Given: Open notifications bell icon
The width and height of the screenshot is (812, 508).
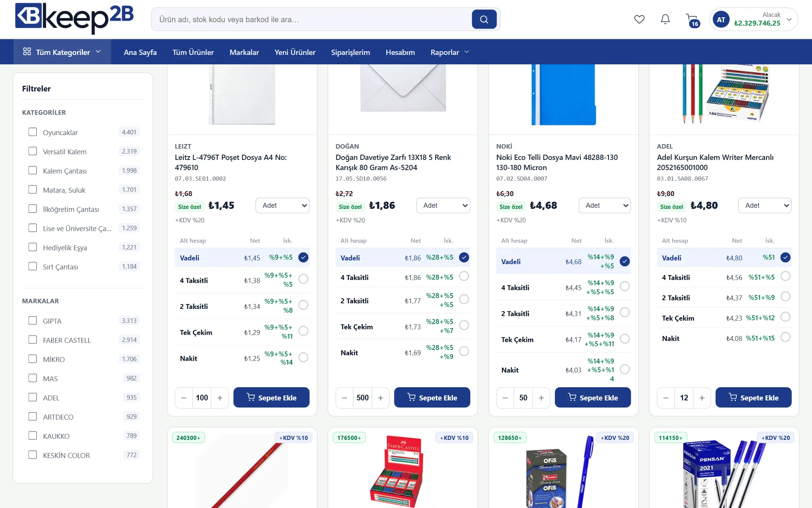Looking at the screenshot, I should pos(665,19).
